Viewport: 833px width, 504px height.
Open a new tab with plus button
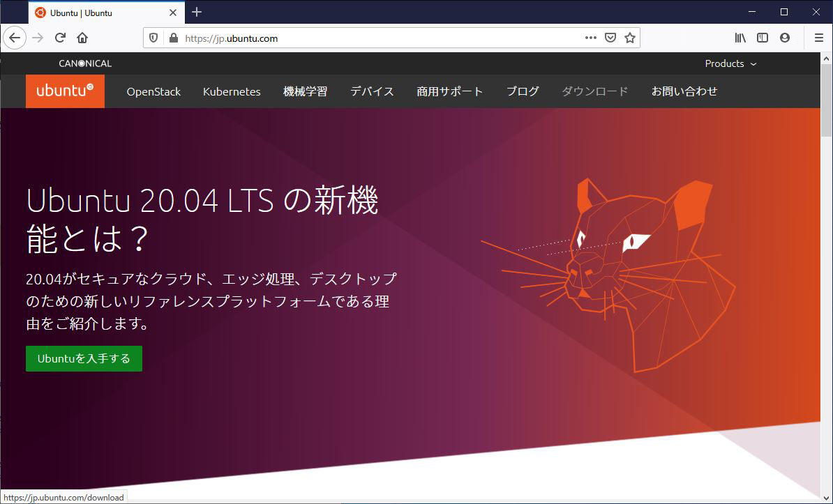(197, 12)
